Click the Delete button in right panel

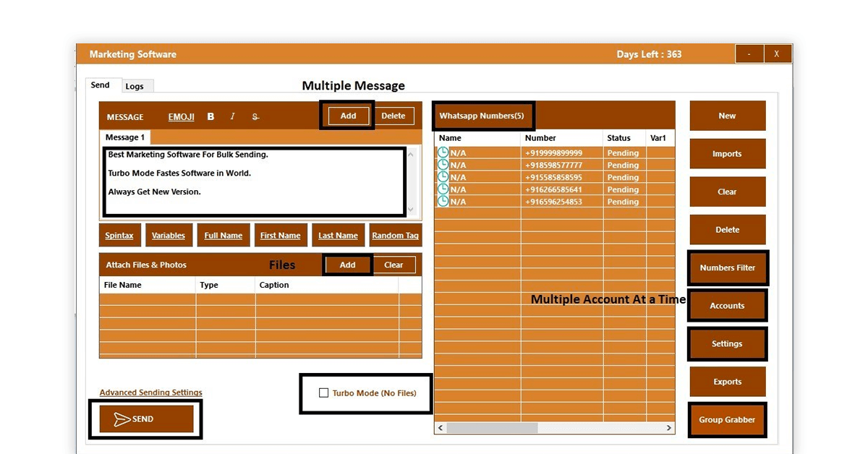click(x=727, y=230)
